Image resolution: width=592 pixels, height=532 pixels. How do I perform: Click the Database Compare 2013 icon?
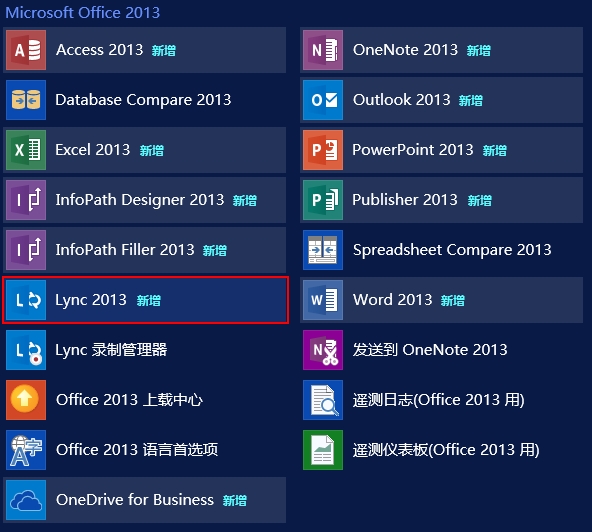click(26, 100)
